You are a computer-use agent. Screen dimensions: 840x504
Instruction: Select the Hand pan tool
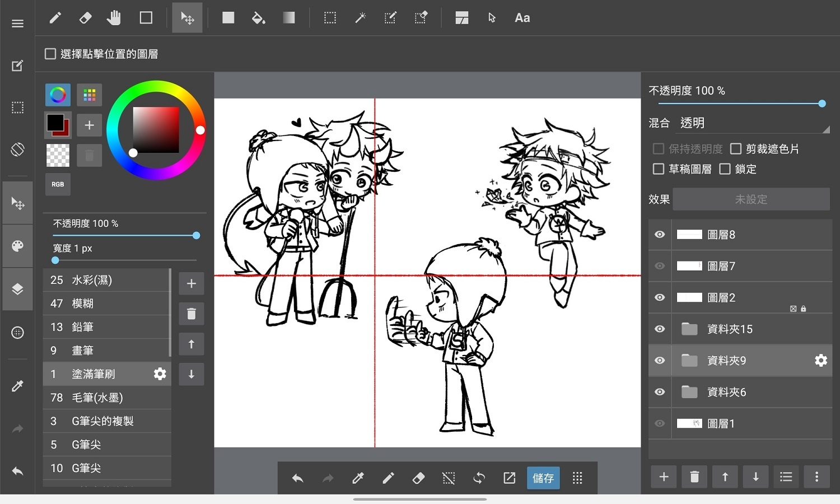click(x=114, y=18)
